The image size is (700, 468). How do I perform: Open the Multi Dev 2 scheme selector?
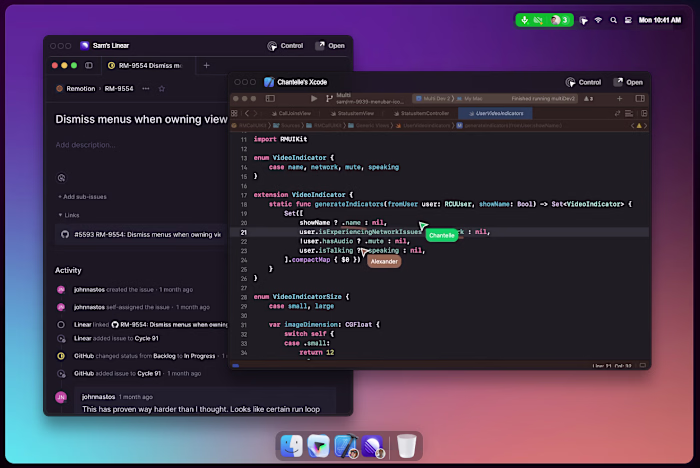click(x=433, y=99)
